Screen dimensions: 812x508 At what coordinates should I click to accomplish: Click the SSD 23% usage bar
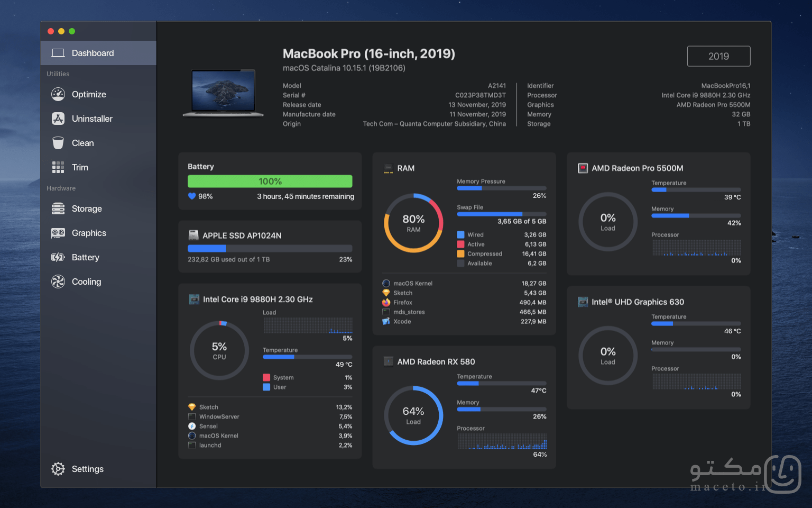click(x=270, y=248)
